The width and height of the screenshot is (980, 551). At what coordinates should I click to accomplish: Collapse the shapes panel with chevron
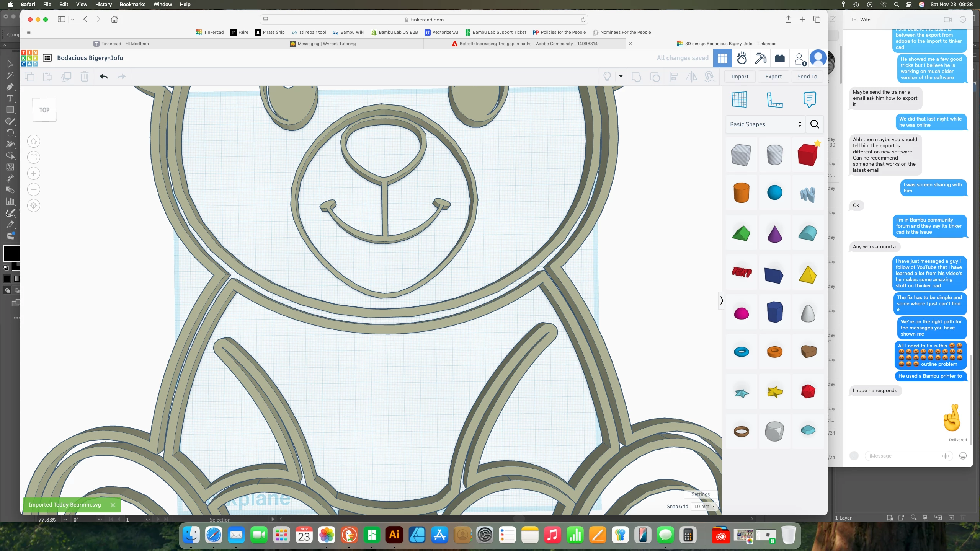pyautogui.click(x=722, y=300)
